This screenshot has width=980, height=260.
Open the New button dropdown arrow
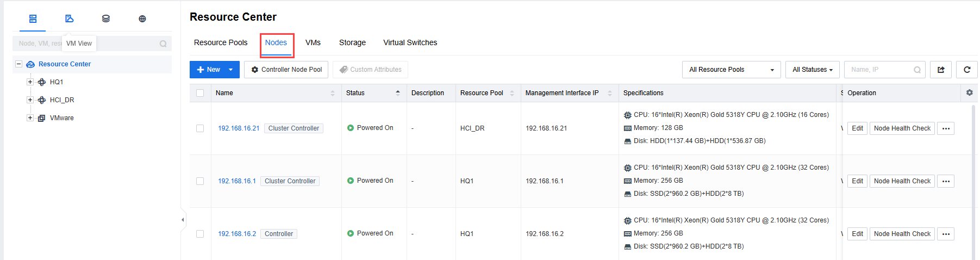[x=230, y=70]
